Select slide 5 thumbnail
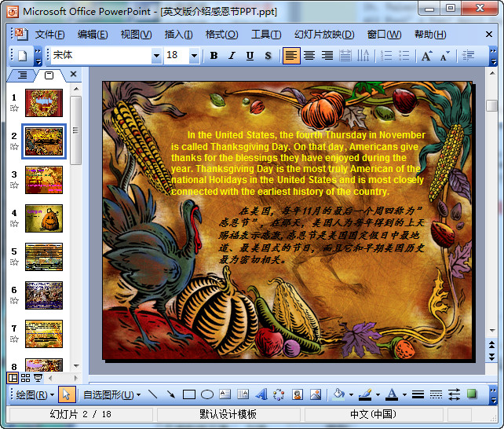This screenshot has height=429, width=504. point(44,257)
